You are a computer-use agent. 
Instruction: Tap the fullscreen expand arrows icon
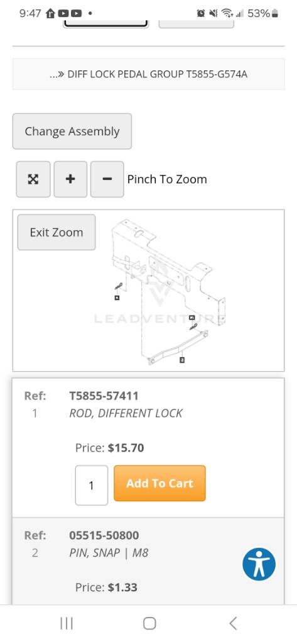tap(33, 179)
